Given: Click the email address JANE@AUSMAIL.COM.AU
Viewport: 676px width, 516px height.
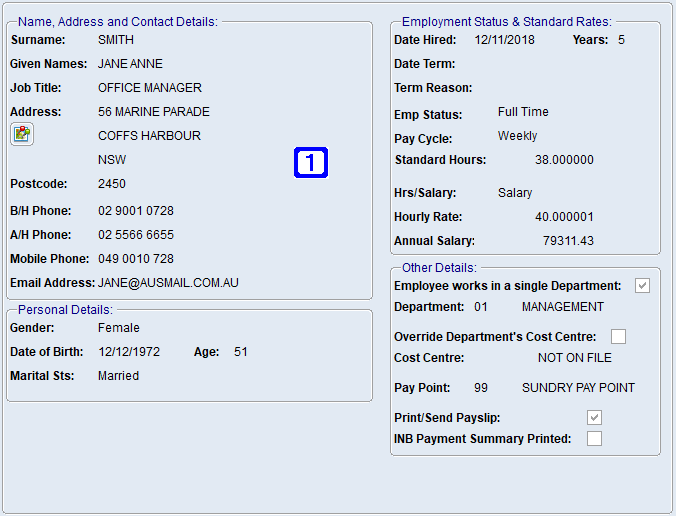Looking at the screenshot, I should point(168,283).
